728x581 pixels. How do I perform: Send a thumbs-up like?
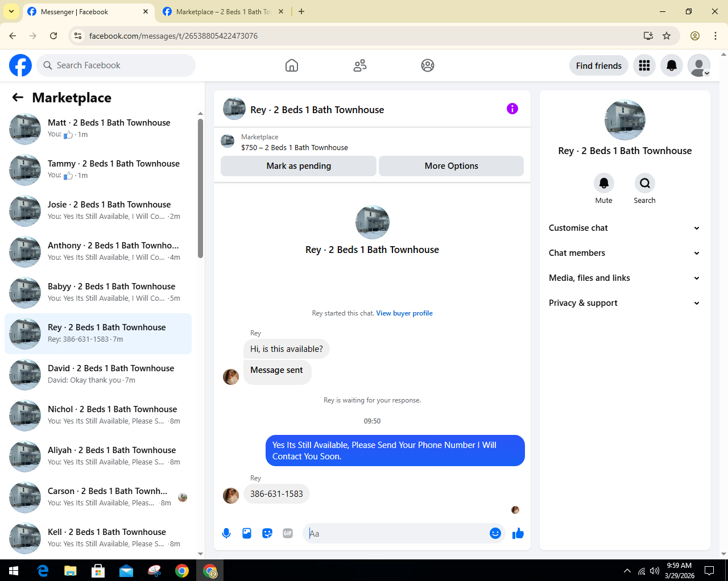(518, 533)
